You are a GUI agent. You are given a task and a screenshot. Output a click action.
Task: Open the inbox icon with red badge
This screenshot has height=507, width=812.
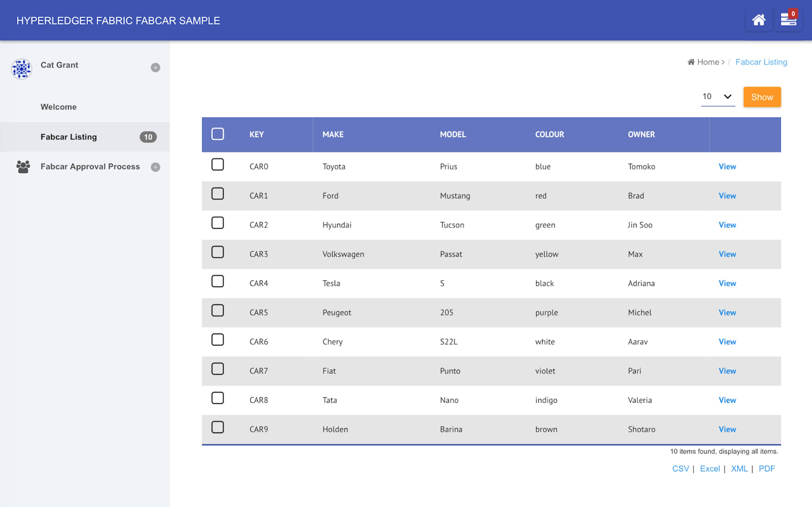tap(788, 20)
